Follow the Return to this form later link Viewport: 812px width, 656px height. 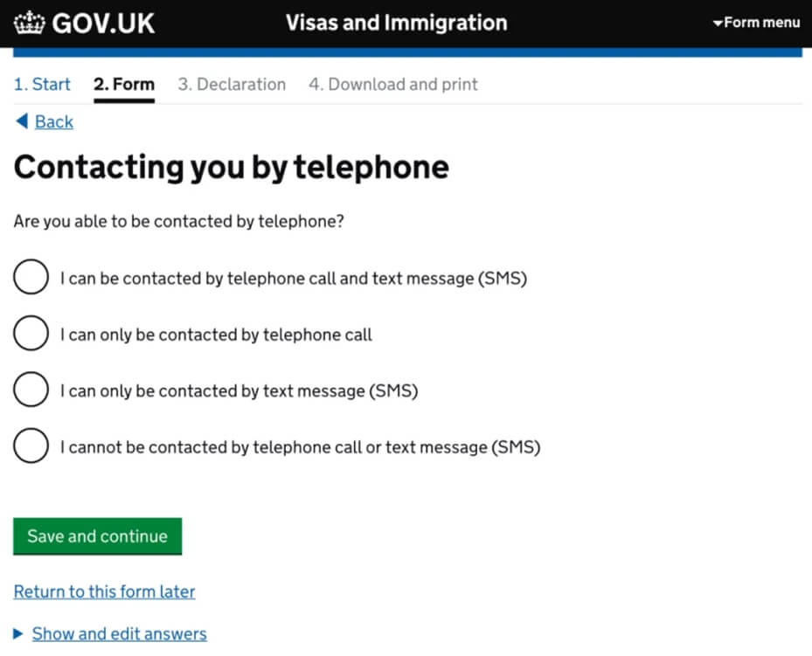pyautogui.click(x=104, y=591)
